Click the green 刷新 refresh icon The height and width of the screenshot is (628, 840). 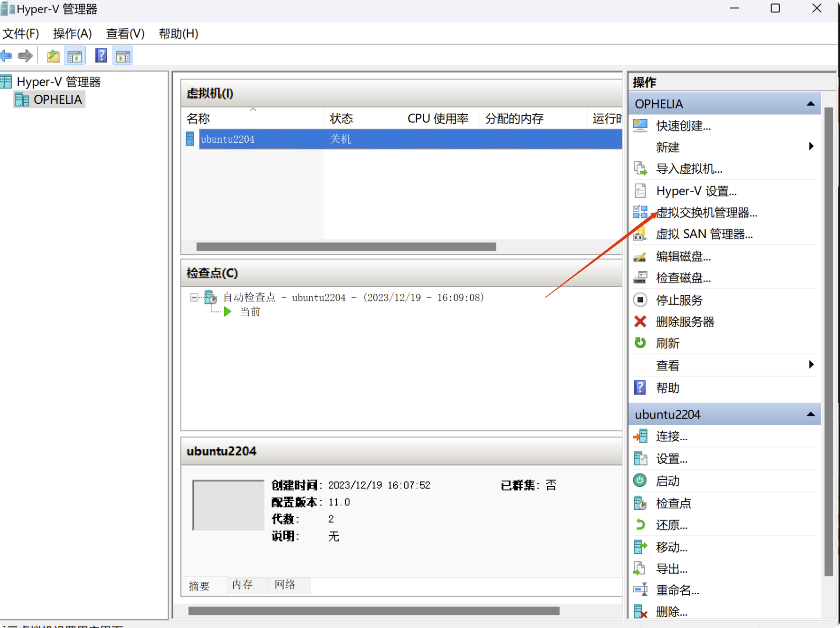pyautogui.click(x=640, y=343)
